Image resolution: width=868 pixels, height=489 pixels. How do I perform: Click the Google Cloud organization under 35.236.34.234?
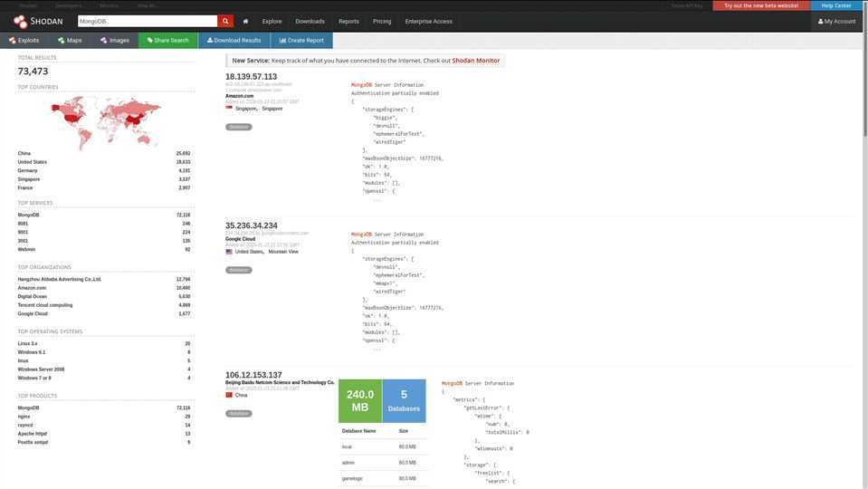pyautogui.click(x=240, y=239)
